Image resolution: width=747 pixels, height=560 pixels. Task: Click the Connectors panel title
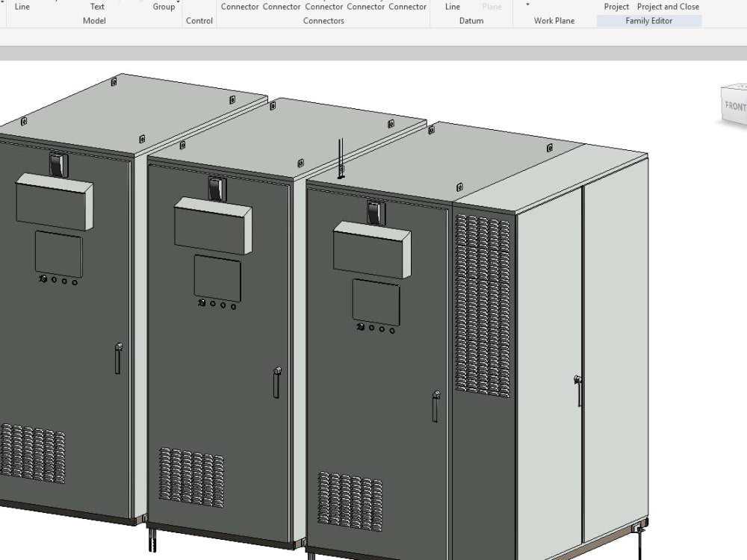tap(323, 20)
